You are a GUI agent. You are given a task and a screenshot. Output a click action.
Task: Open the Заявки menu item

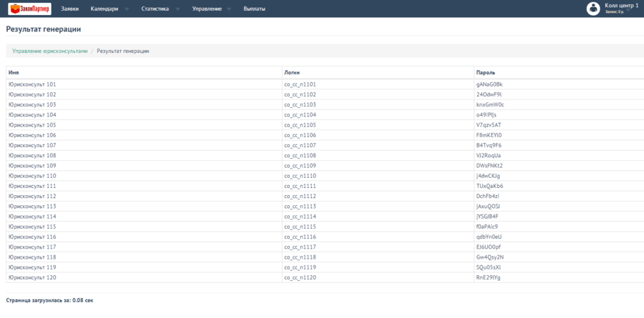pyautogui.click(x=70, y=9)
